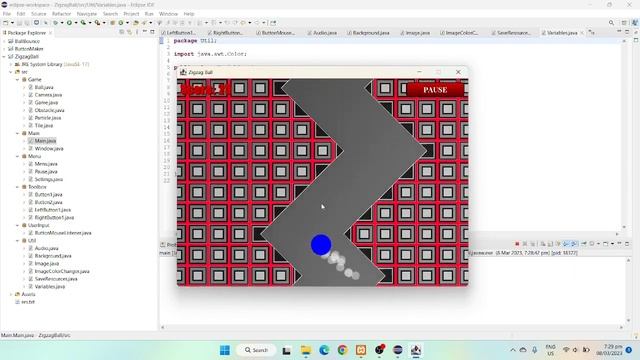The image size is (640, 360).
Task: Open the Open Perspective icon at top right
Action: 624,23
